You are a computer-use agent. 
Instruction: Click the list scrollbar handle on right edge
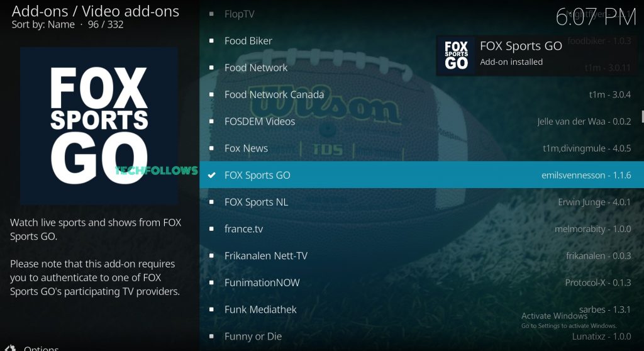point(642,116)
